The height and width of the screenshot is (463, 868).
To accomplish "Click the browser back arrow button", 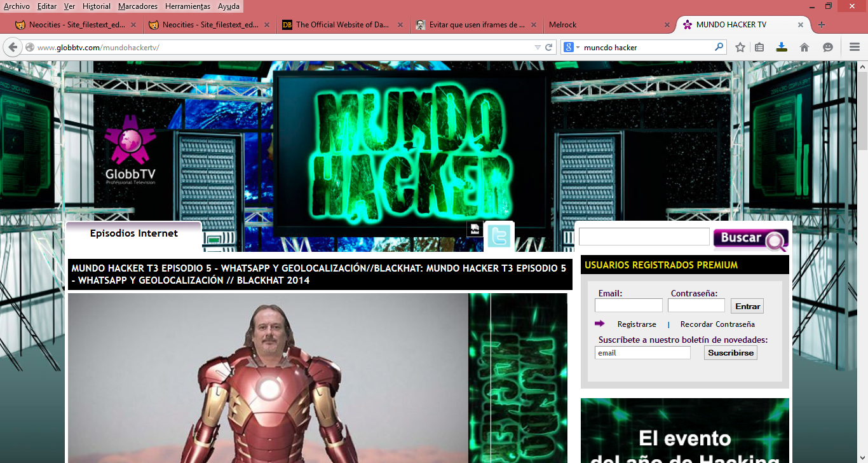I will [13, 47].
